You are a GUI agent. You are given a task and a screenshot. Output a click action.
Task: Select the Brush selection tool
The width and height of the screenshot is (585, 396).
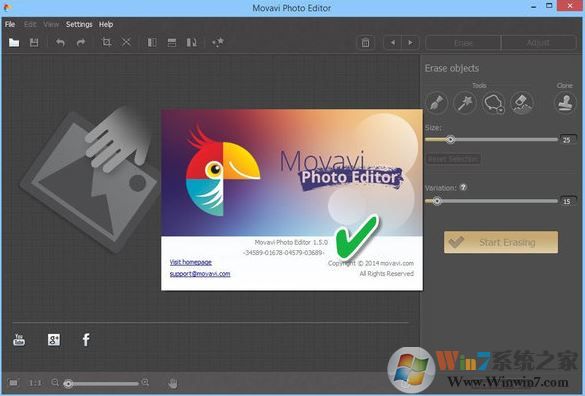(x=437, y=102)
